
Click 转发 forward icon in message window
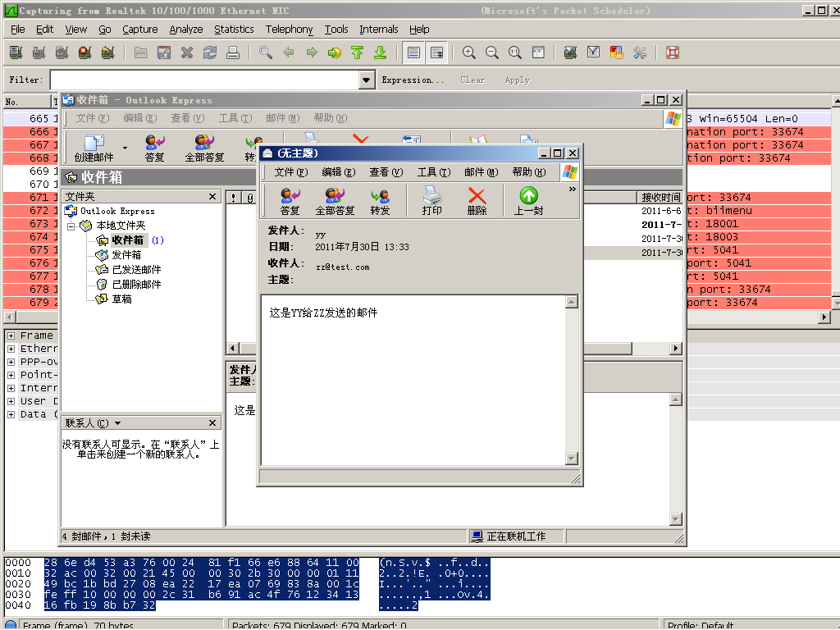380,201
